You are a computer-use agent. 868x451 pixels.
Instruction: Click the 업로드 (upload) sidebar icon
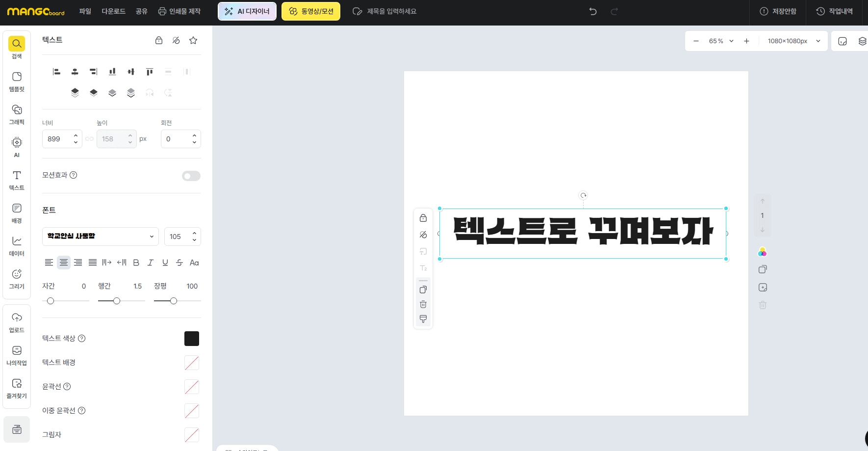pyautogui.click(x=17, y=322)
